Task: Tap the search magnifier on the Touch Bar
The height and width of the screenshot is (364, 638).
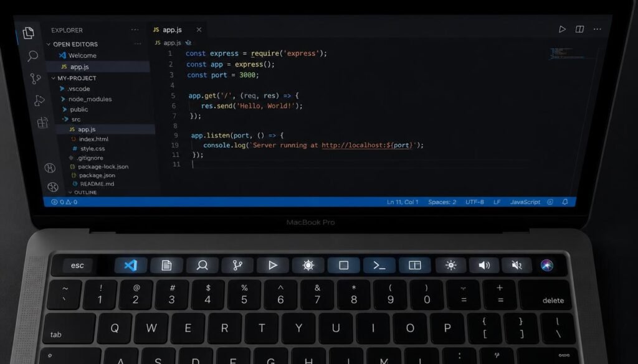Action: coord(202,265)
